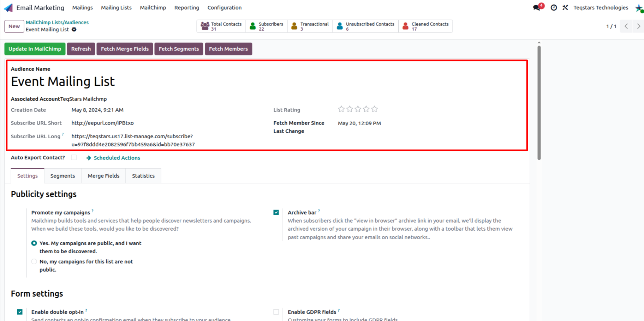Viewport: 644px width, 321px height.
Task: Show help tooltip for Enable GDPR fields
Action: 339,310
